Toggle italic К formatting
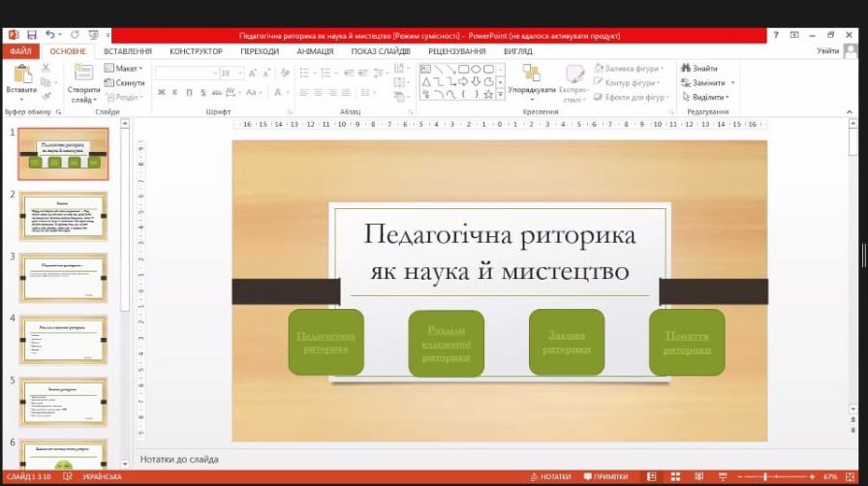 175,93
